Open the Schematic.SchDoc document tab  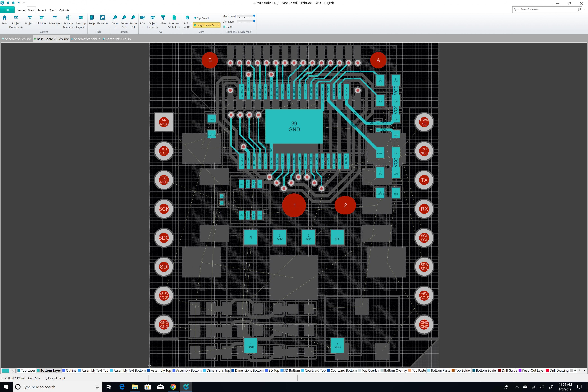(x=17, y=39)
